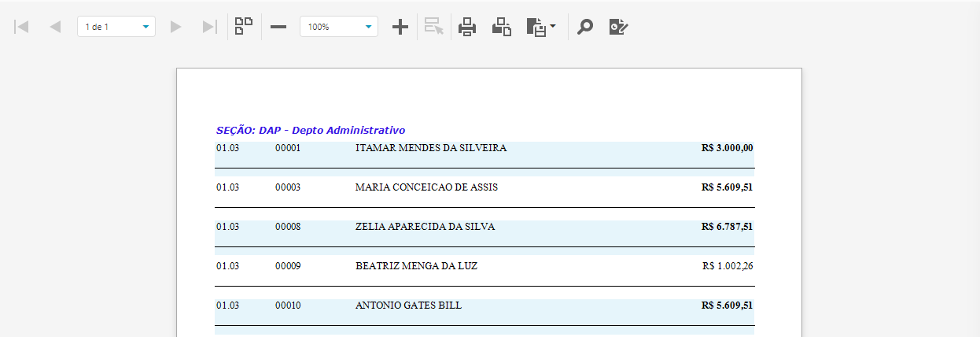Screen dimensions: 980x337
Task: Zoom out with the minus button
Action: click(278, 27)
